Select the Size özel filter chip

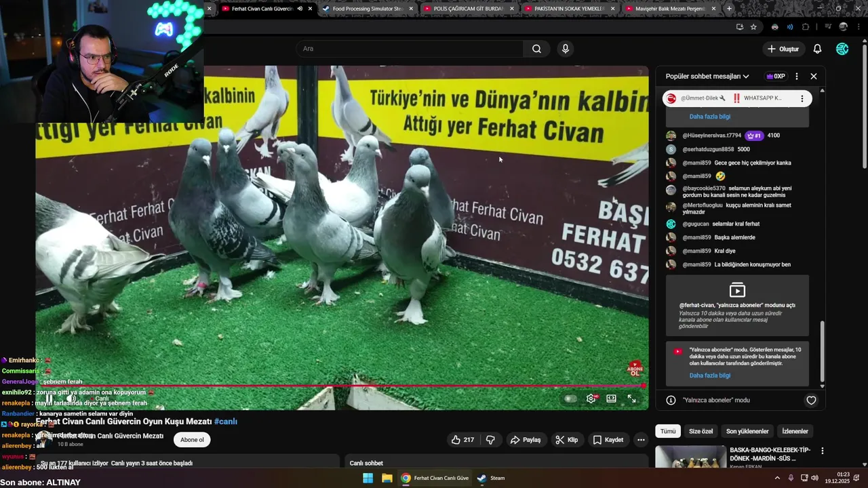(x=701, y=431)
